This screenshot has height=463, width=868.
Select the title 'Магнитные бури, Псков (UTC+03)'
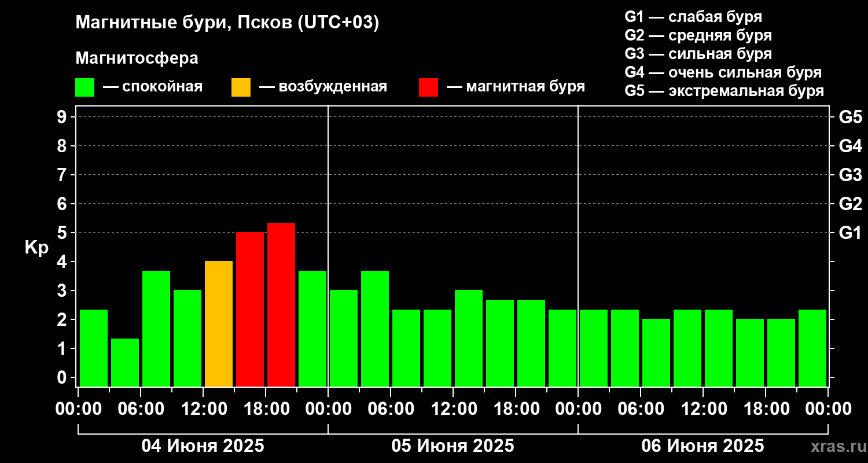click(227, 23)
